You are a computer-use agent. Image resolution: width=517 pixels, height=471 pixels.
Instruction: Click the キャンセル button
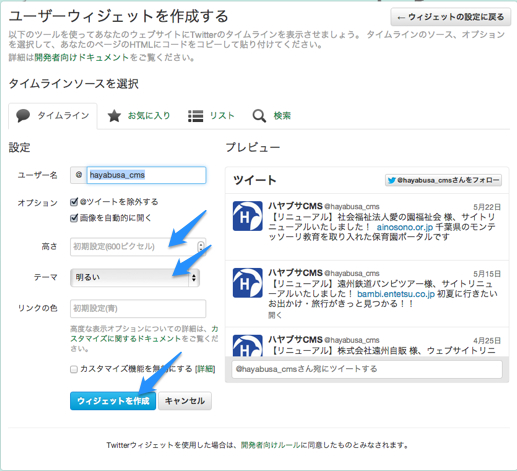coord(185,401)
